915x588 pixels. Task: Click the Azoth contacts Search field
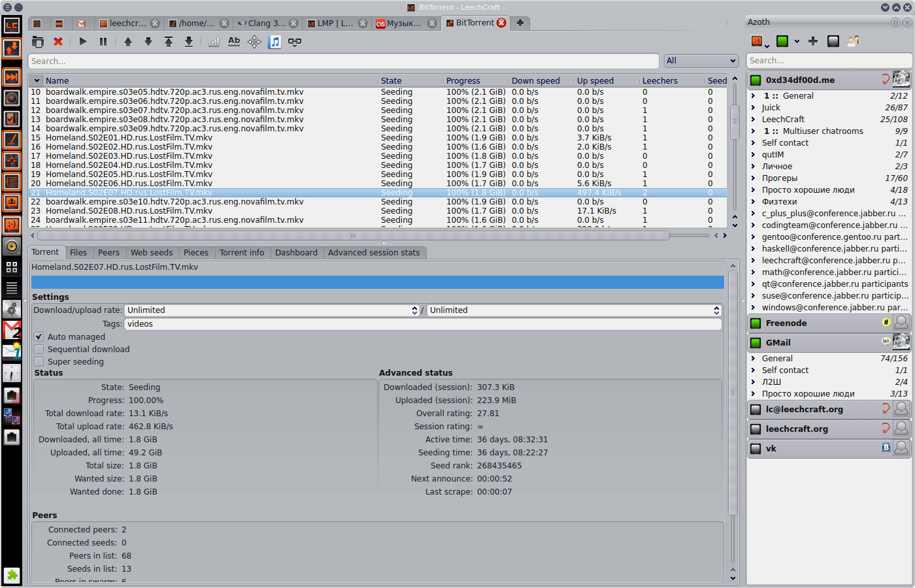click(x=828, y=60)
